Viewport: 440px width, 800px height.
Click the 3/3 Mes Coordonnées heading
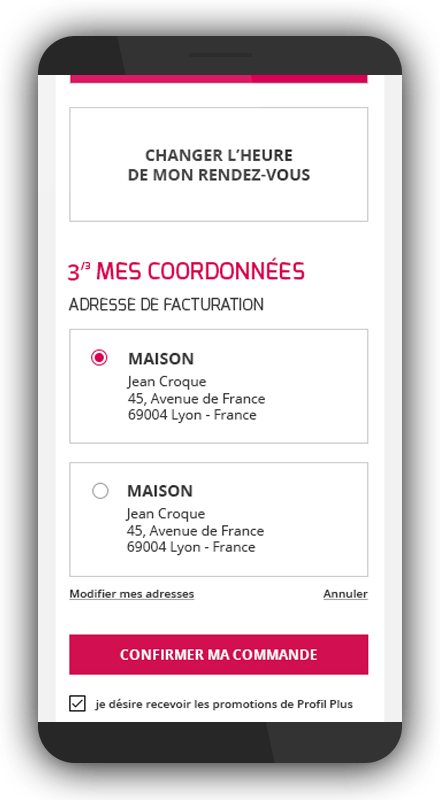[186, 271]
